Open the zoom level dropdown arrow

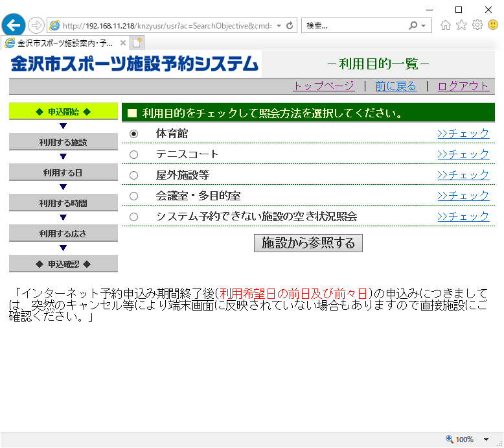(x=486, y=440)
